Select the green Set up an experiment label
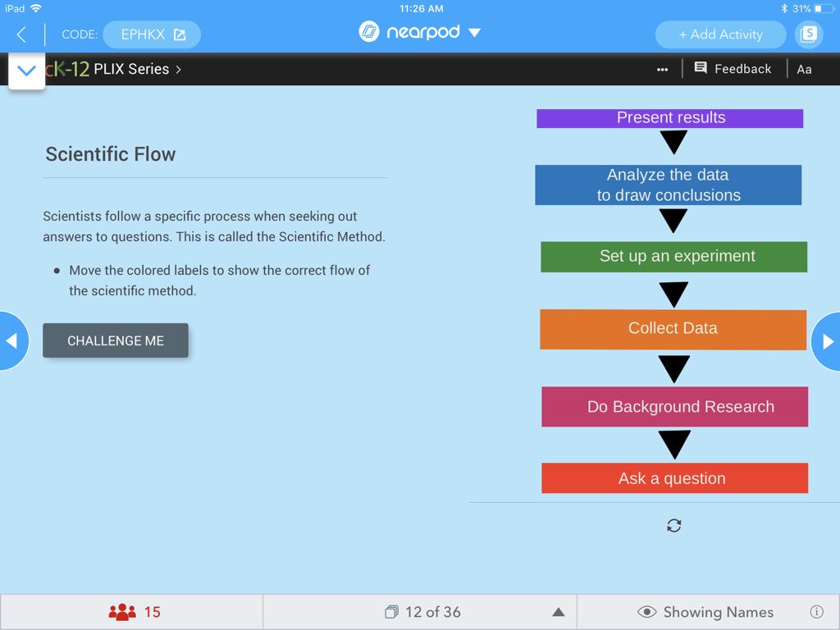 tap(674, 257)
